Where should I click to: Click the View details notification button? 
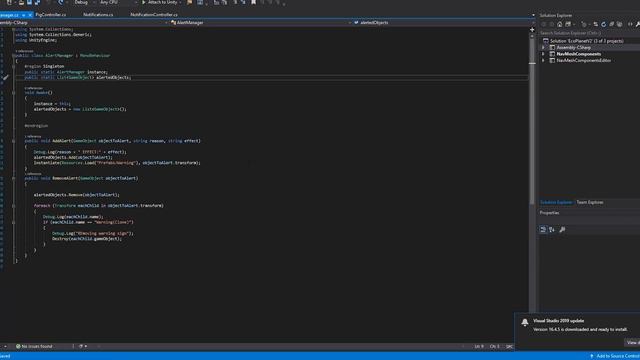coord(633,342)
